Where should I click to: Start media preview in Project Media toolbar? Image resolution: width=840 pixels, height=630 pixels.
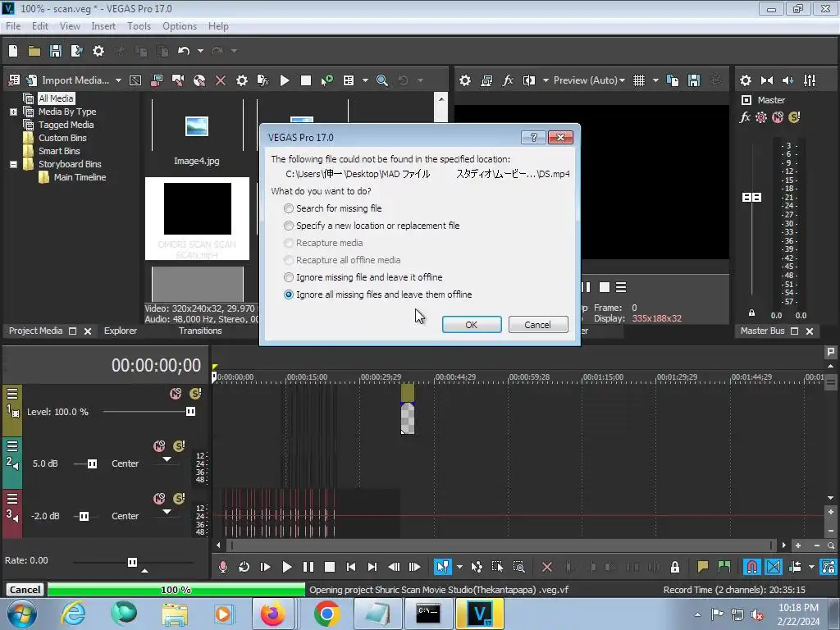click(x=285, y=80)
